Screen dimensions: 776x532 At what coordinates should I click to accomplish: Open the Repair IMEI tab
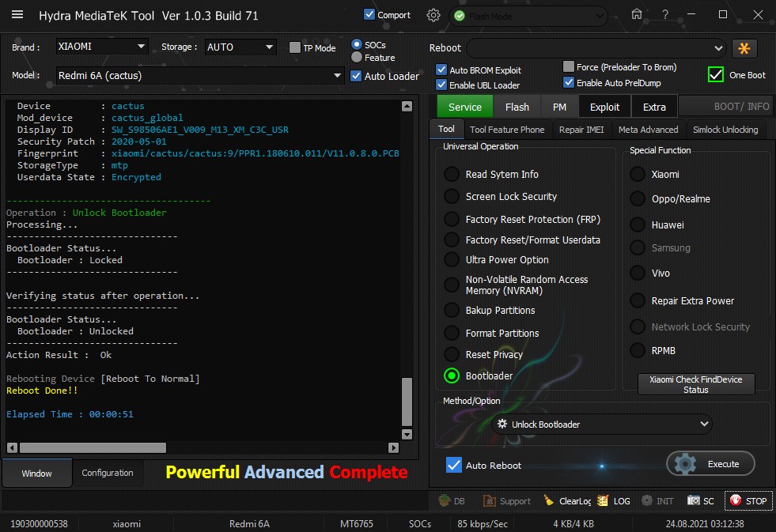coord(581,130)
